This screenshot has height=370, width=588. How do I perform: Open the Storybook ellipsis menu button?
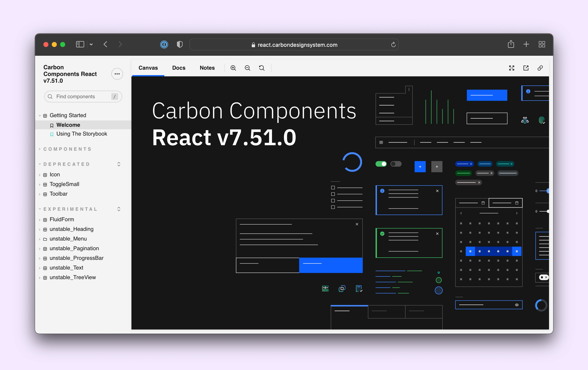click(x=117, y=74)
